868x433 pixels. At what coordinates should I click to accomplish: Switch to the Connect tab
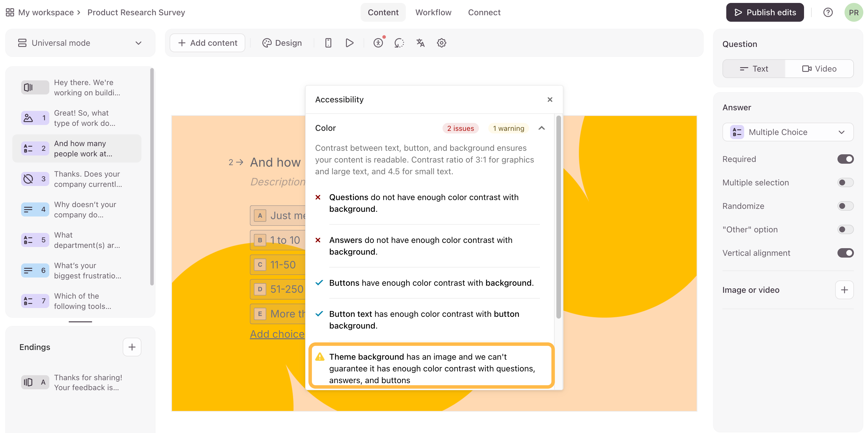484,12
